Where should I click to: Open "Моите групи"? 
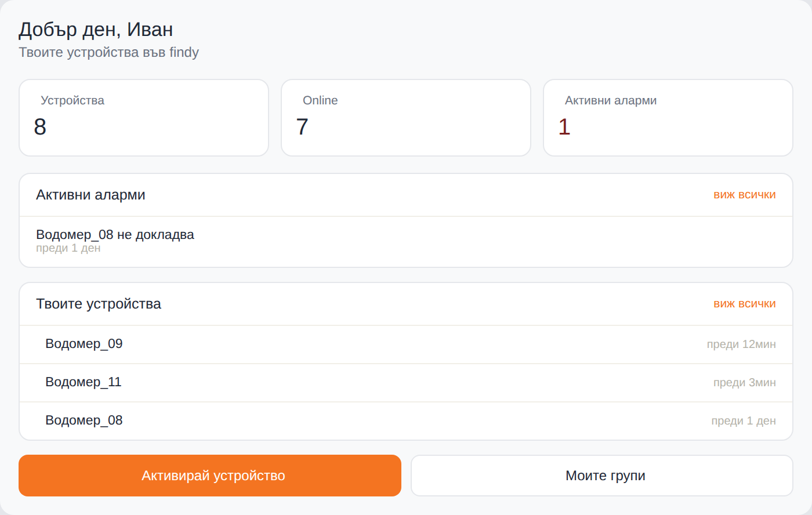point(602,476)
